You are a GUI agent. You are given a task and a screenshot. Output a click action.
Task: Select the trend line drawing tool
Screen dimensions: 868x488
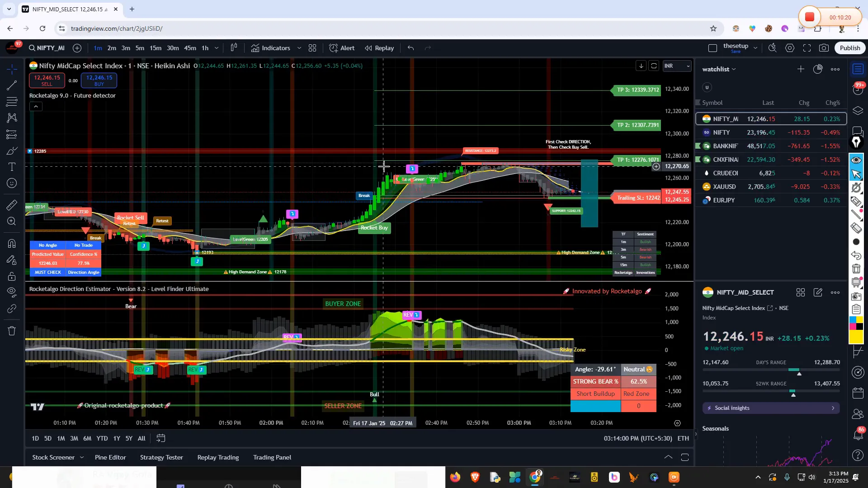pyautogui.click(x=11, y=86)
